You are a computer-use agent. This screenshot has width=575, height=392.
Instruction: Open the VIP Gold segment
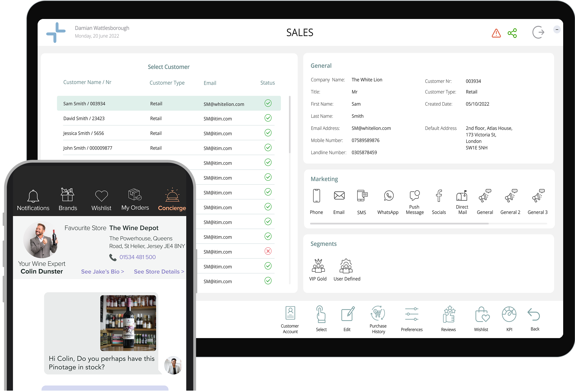pos(318,270)
